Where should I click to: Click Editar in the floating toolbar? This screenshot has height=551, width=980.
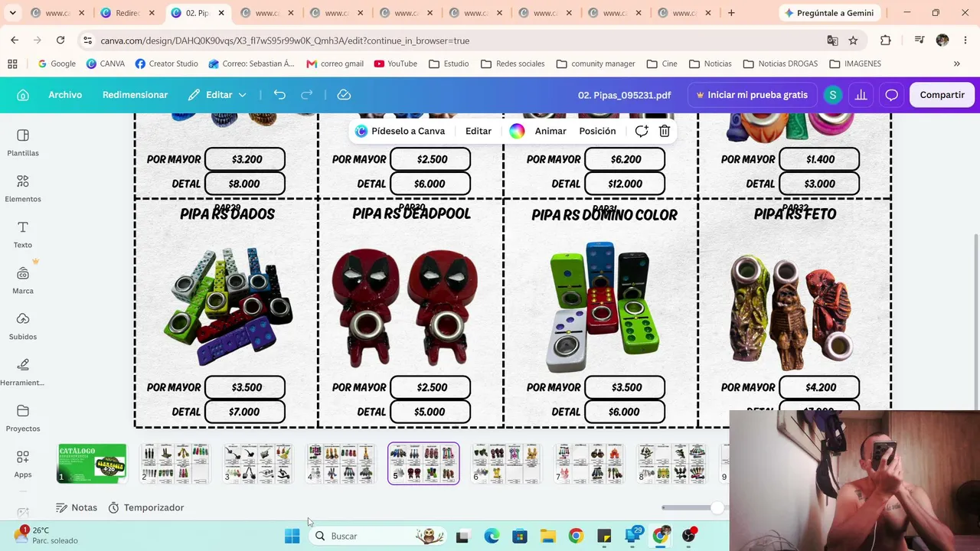pos(479,131)
